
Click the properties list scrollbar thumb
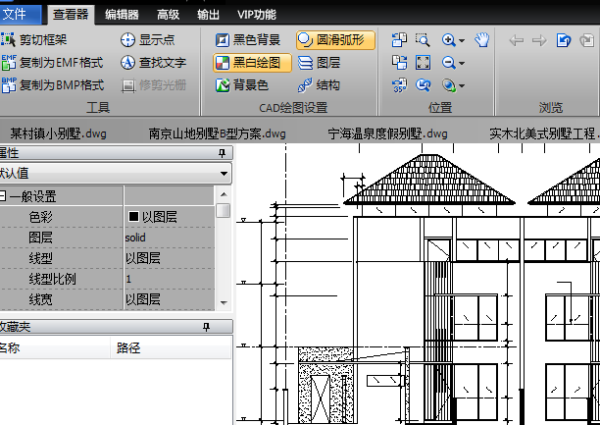(x=223, y=210)
